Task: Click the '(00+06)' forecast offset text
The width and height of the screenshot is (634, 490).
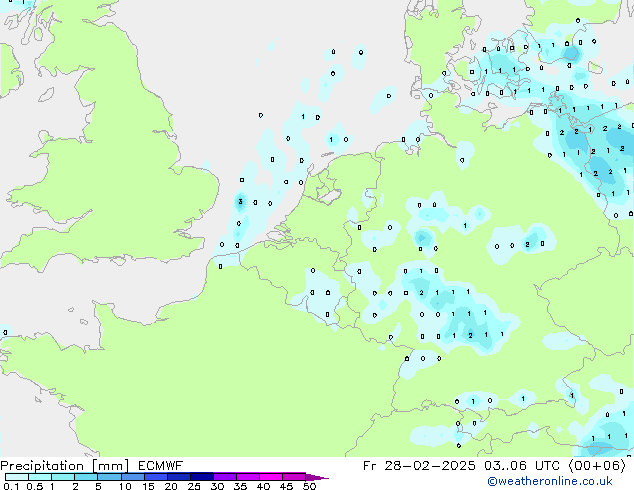Action: (x=597, y=466)
